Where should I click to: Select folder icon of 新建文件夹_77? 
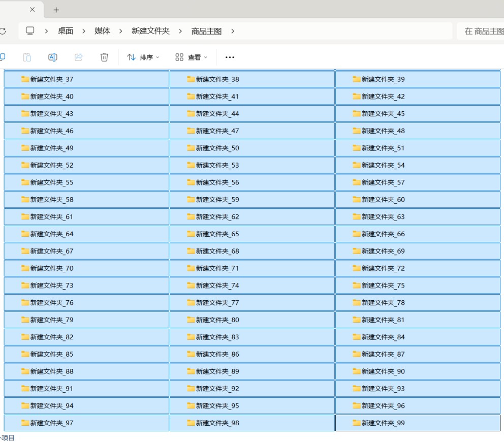pyautogui.click(x=191, y=302)
